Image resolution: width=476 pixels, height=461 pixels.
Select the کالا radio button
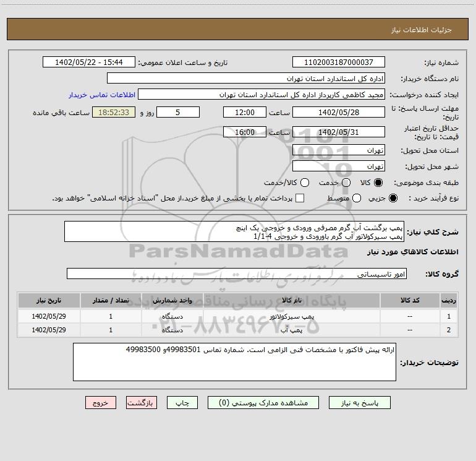pos(378,183)
